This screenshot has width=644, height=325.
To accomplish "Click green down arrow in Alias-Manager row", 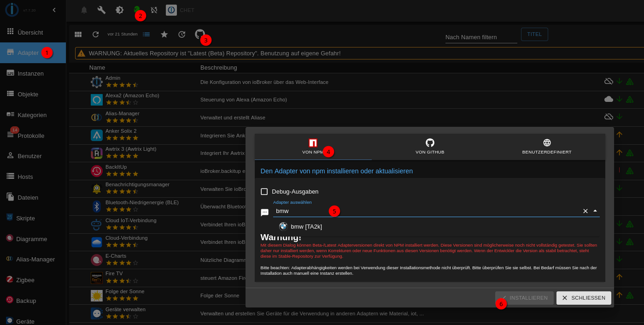I will pyautogui.click(x=619, y=116).
